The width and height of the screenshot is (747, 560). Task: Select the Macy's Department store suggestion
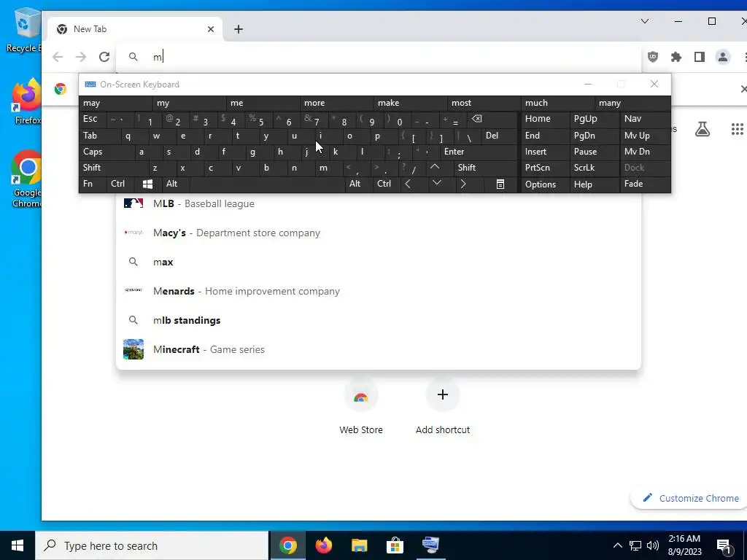[x=379, y=233]
